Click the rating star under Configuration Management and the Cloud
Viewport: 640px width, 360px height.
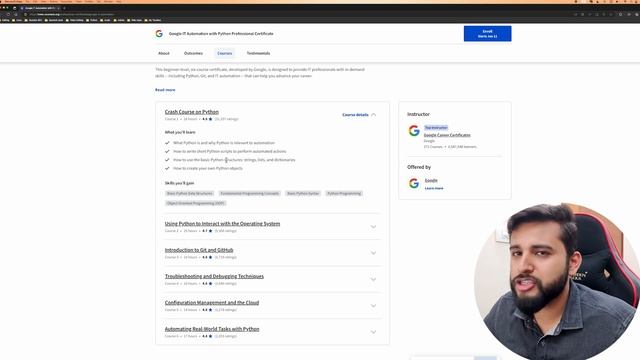[211, 310]
